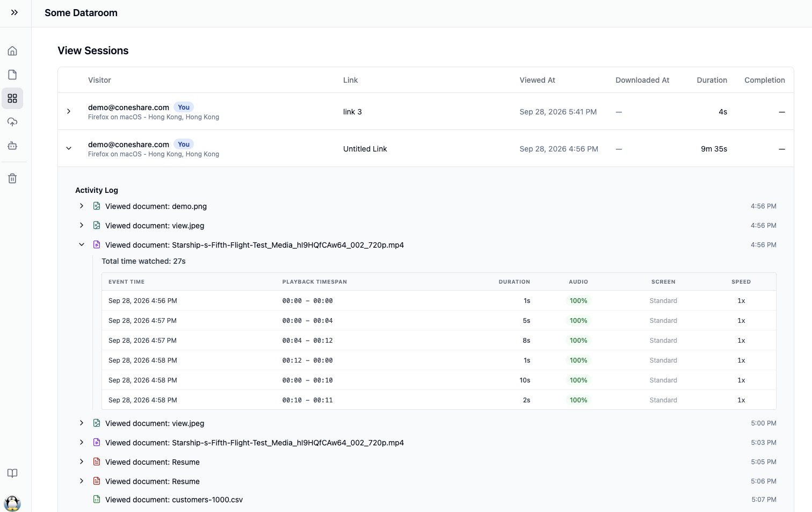Open the book documentation icon in the sidebar
Screen dimensions: 812x512
12,473
